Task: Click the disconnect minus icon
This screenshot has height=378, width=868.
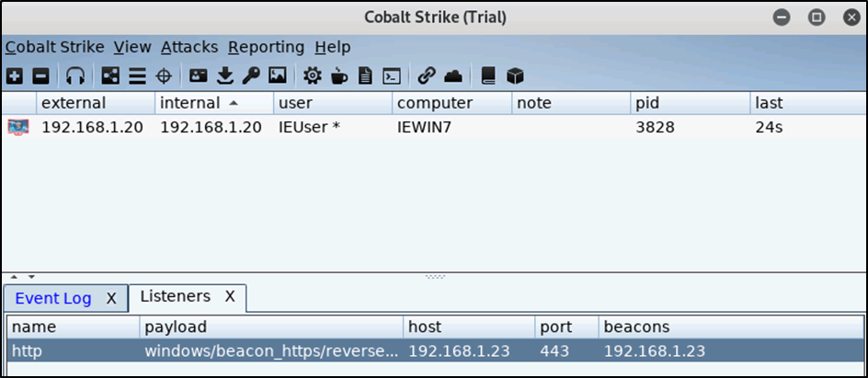Action: click(41, 75)
